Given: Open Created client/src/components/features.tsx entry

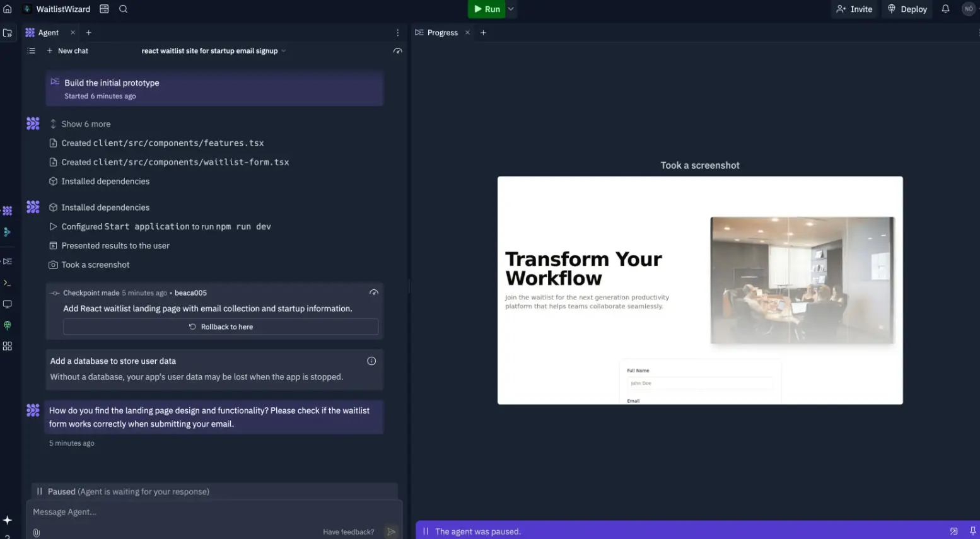Looking at the screenshot, I should 157,143.
